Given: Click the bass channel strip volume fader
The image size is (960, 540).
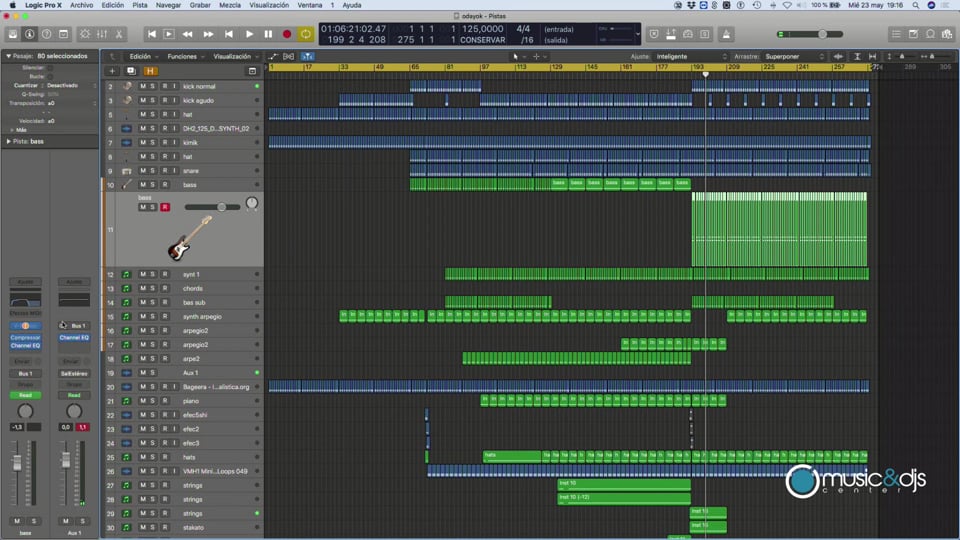Looking at the screenshot, I should point(17,462).
